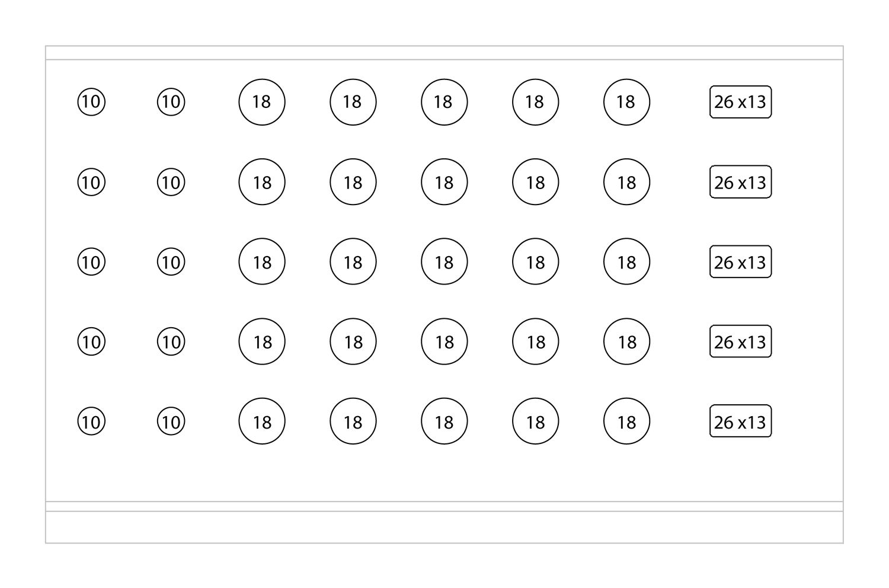Viewport: 889px width, 588px height.
Task: Pick the 26 x13 rectangle in the bottom row
Action: [x=740, y=421]
